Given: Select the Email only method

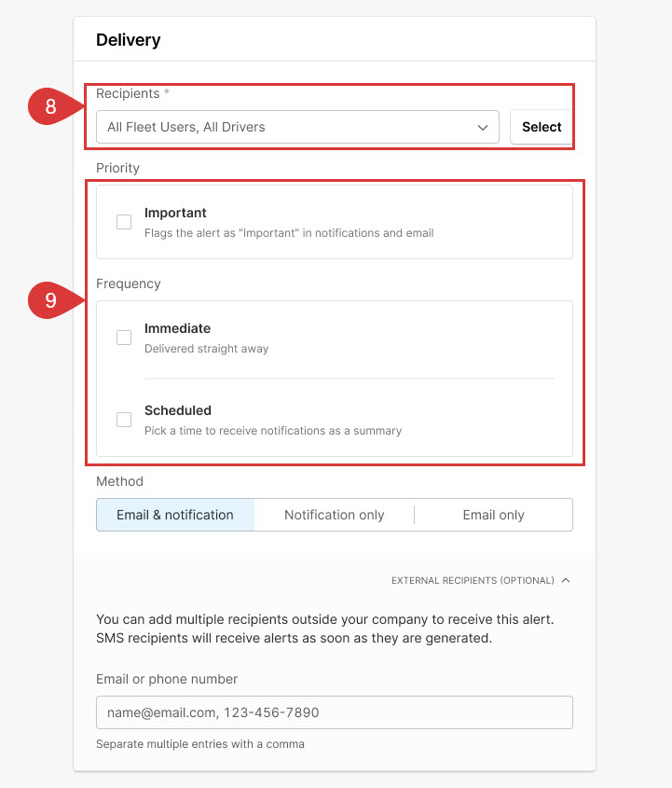Looking at the screenshot, I should [493, 515].
